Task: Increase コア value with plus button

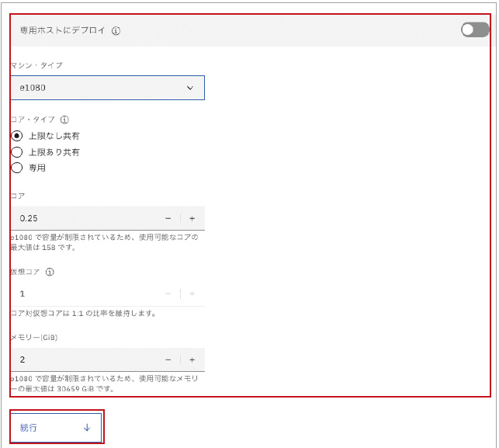Action: click(192, 218)
